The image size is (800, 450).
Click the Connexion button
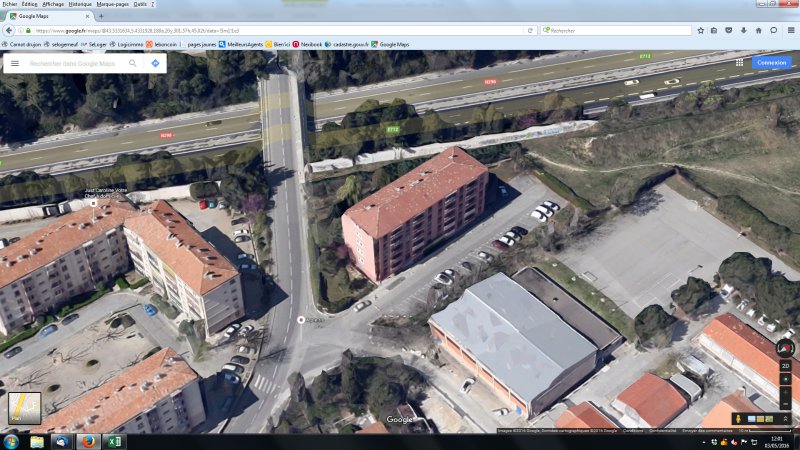pyautogui.click(x=771, y=62)
